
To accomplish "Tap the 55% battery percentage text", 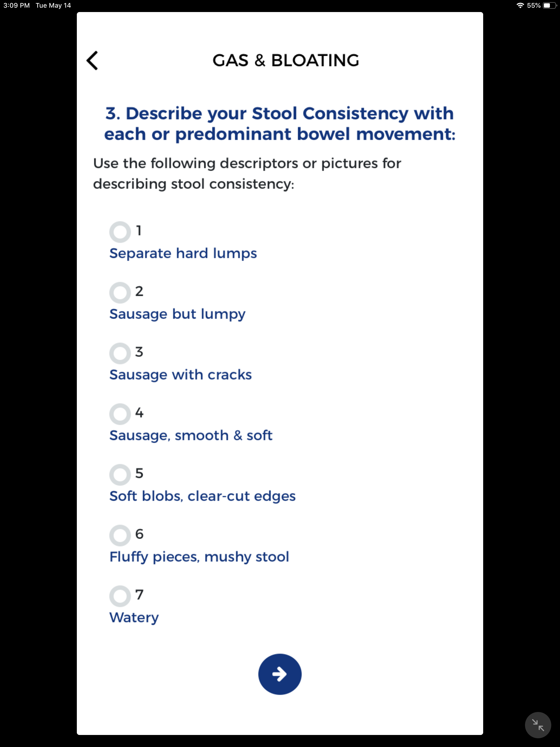I will (x=534, y=5).
